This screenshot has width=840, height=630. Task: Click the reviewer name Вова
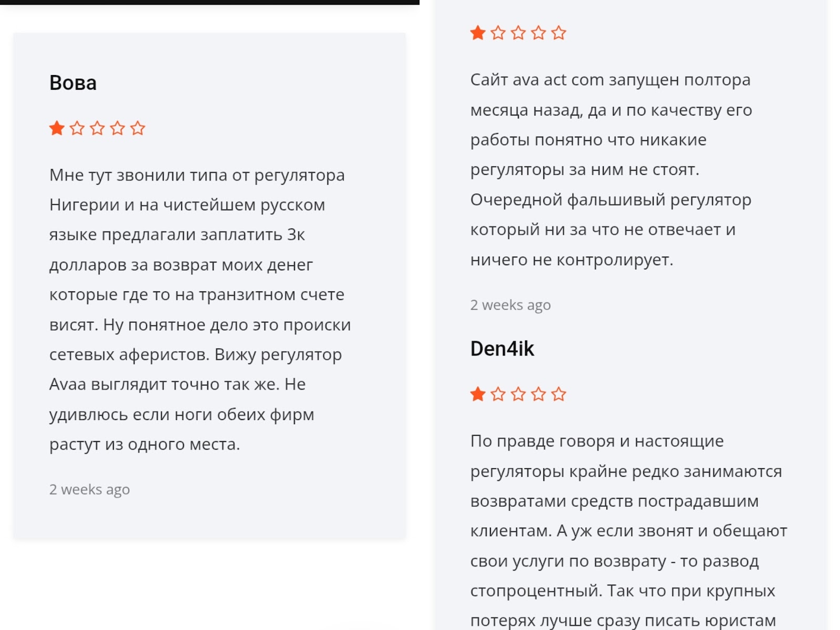pyautogui.click(x=73, y=83)
